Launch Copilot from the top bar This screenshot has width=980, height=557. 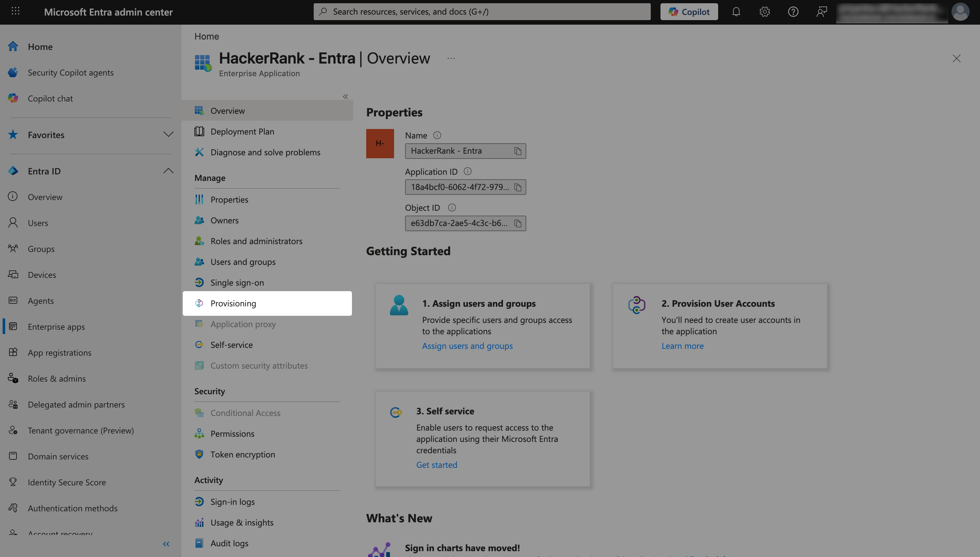pyautogui.click(x=689, y=12)
